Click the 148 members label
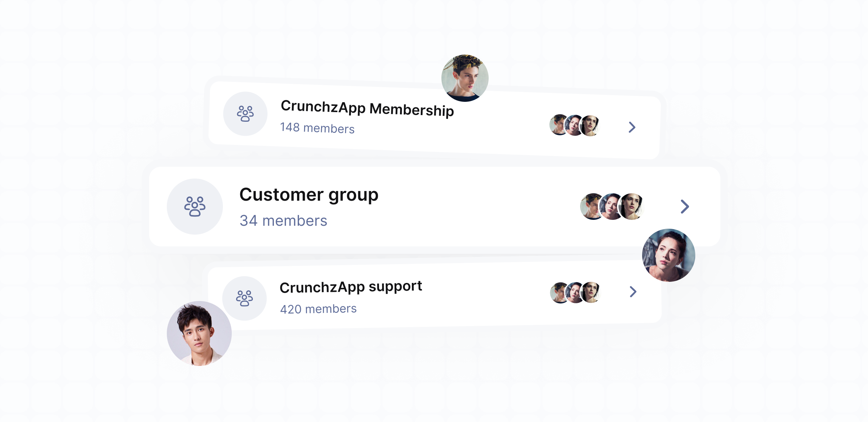The image size is (868, 422). click(318, 128)
